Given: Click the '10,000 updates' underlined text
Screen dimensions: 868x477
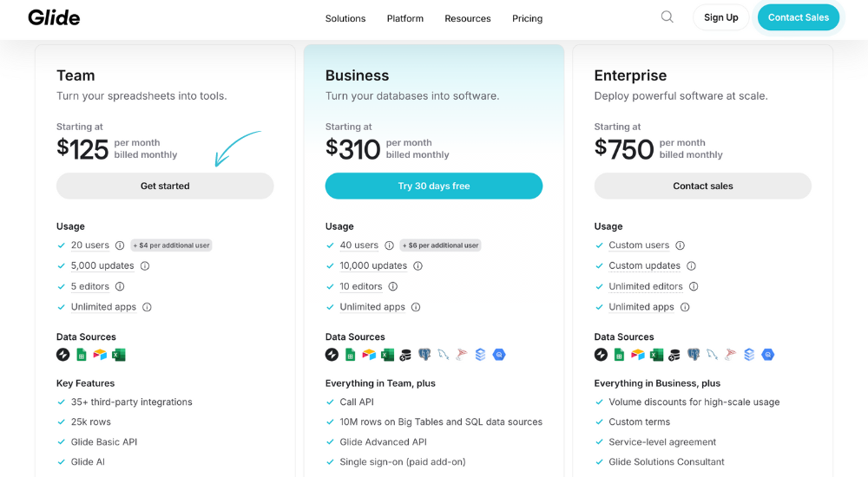Looking at the screenshot, I should point(373,265).
